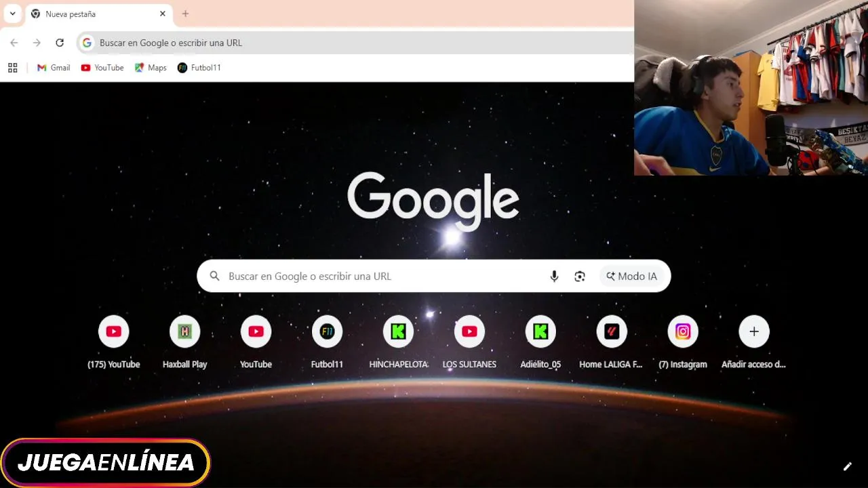868x488 pixels.
Task: Open the Adielito_05 Kick shortcut
Action: pyautogui.click(x=540, y=342)
